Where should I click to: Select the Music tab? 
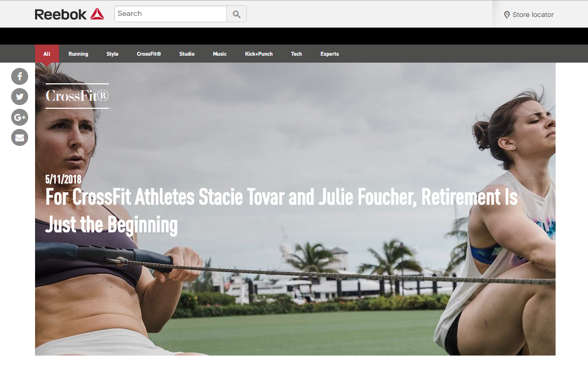click(x=220, y=54)
